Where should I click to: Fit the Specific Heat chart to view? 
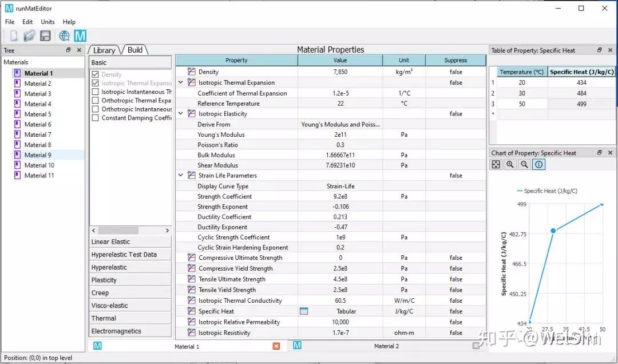point(496,164)
